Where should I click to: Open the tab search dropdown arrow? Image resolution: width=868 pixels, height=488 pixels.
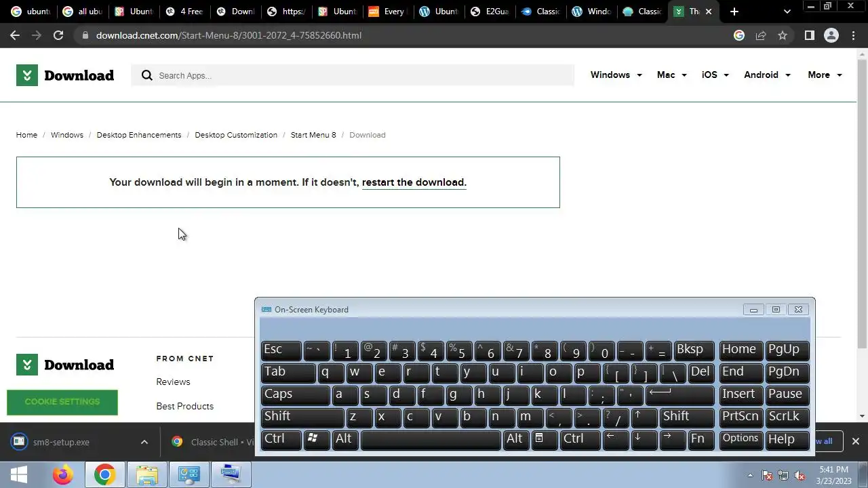click(x=787, y=12)
